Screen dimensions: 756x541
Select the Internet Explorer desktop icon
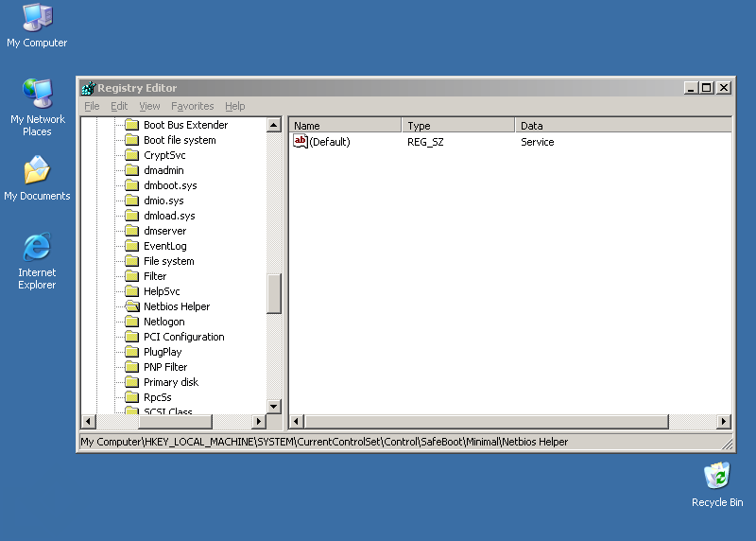point(37,261)
